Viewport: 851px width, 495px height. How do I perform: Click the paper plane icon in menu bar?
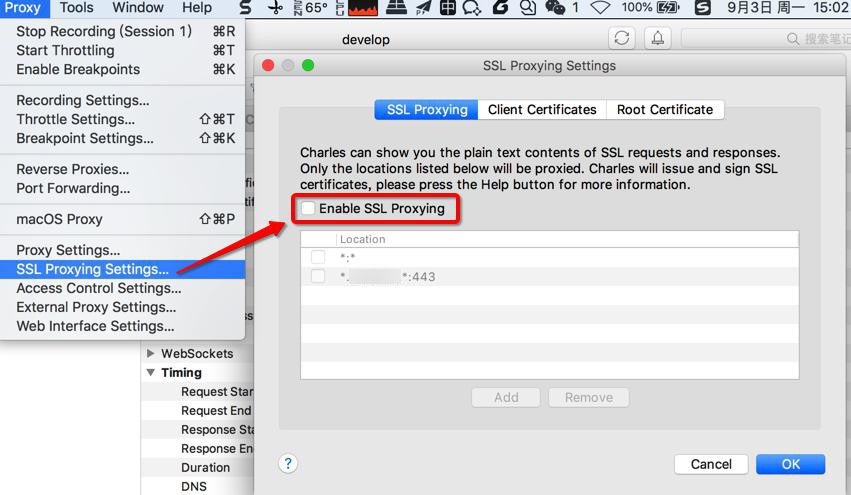(423, 8)
